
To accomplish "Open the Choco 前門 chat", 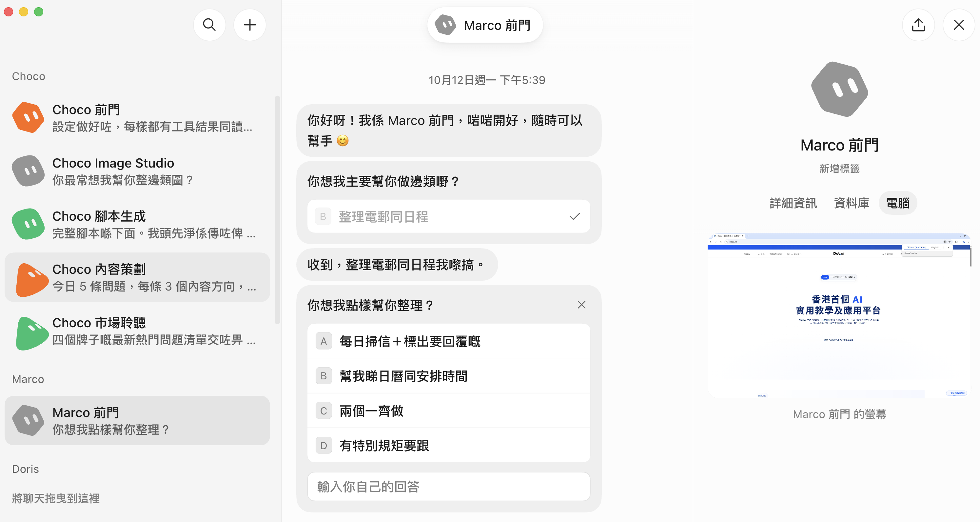I will pyautogui.click(x=137, y=117).
